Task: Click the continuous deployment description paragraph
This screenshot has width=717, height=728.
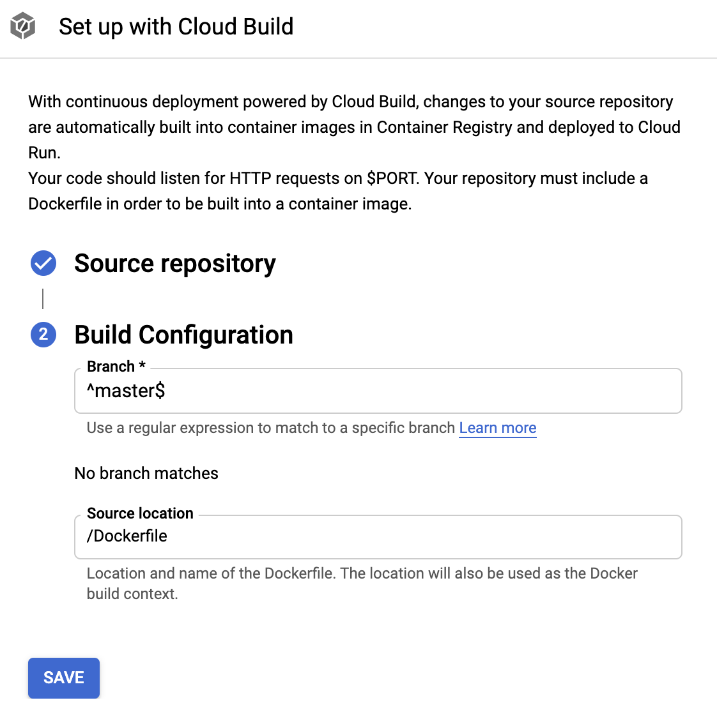Action: 355,126
